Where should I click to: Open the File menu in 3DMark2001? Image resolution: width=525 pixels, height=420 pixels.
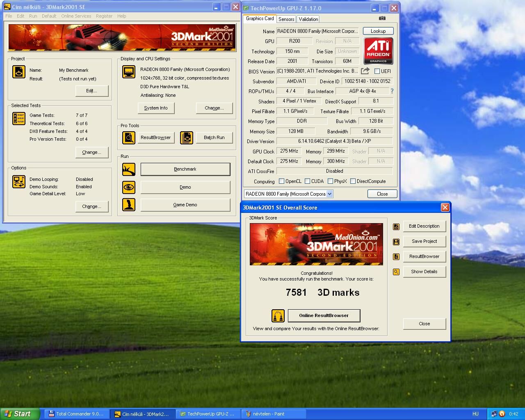click(x=9, y=16)
